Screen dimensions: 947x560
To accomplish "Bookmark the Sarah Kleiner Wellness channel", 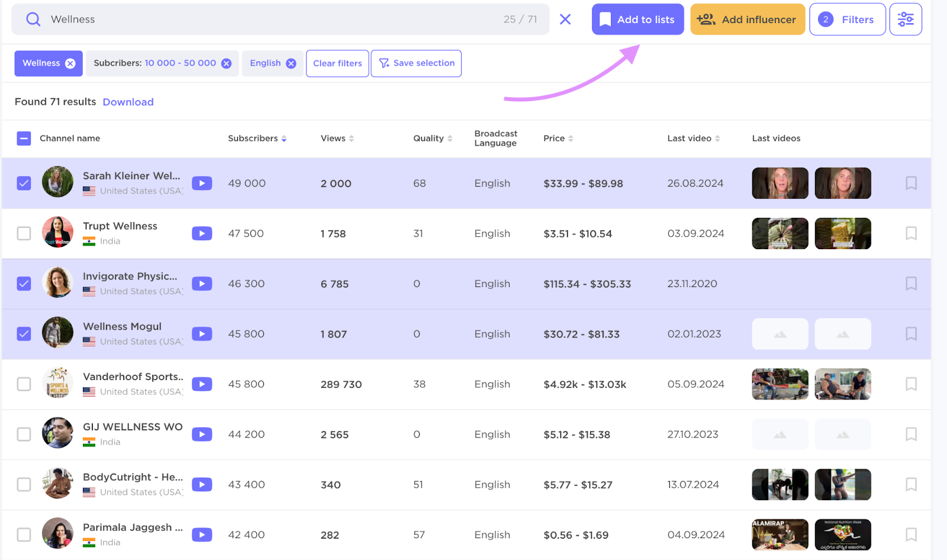I will [x=910, y=183].
